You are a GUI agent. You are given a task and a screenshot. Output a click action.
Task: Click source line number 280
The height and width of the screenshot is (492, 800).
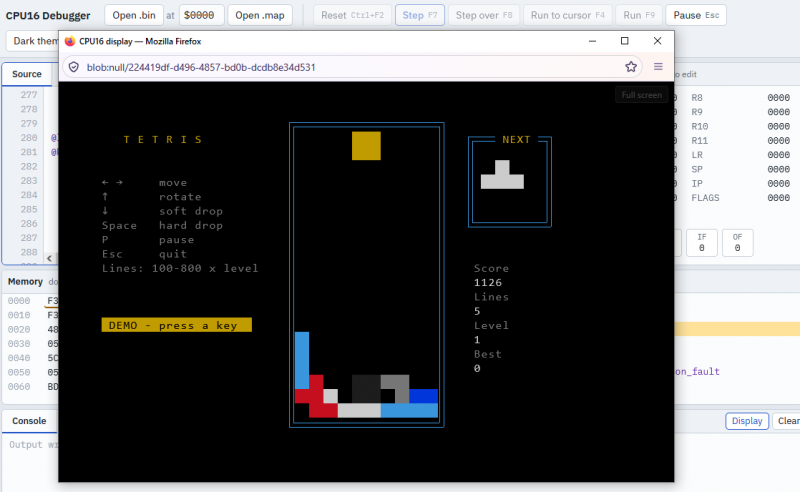click(29, 138)
